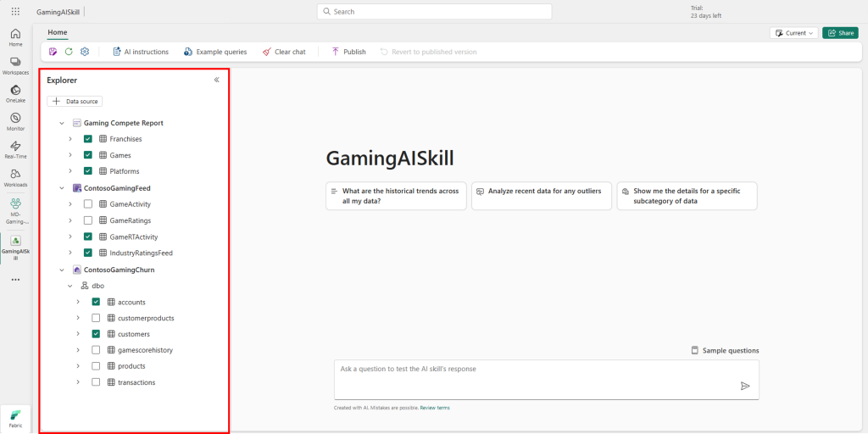This screenshot has height=434, width=868.
Task: Go to Home in left navigation
Action: click(15, 37)
